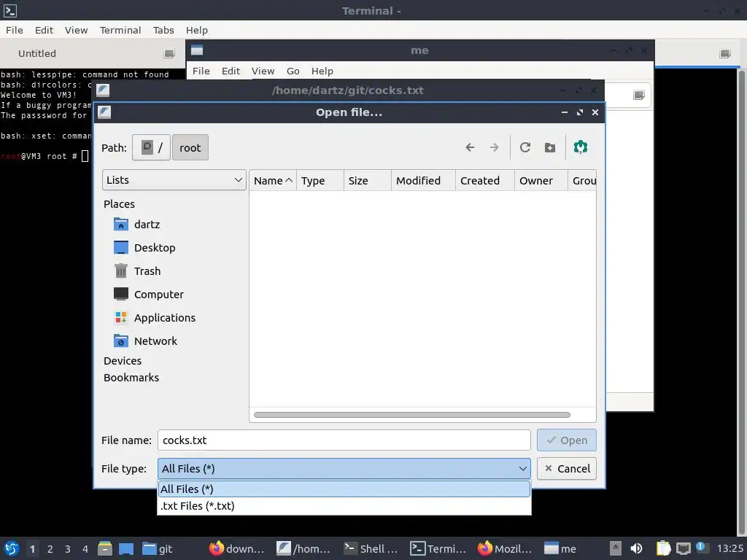The image size is (747, 560).
Task: Click the file manager launcher in taskbar
Action: coord(105,548)
